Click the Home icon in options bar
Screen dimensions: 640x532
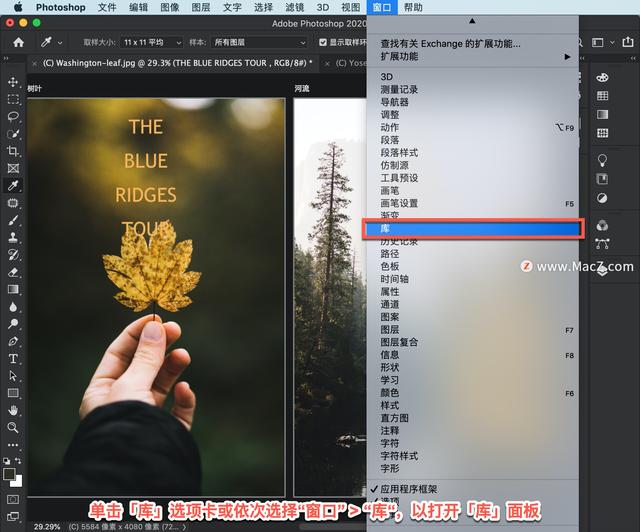coord(16,42)
